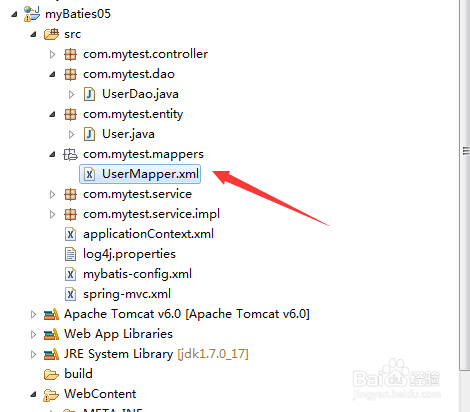Click the UserDao.java file icon
The image size is (470, 412).
point(89,94)
